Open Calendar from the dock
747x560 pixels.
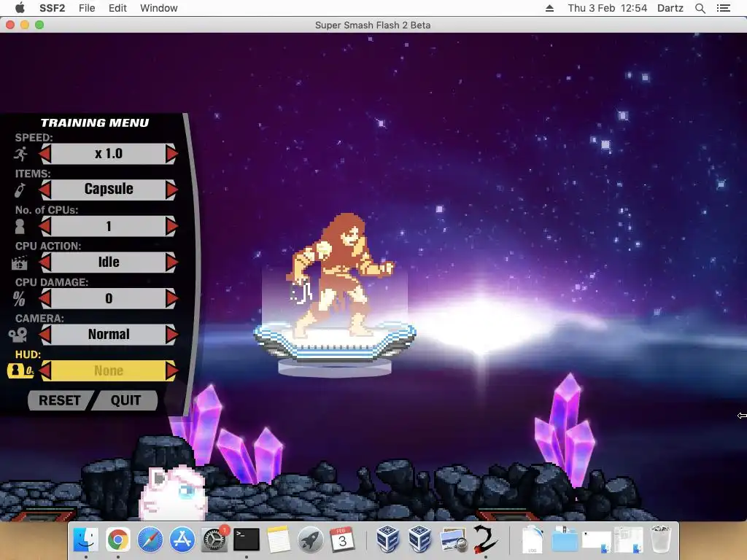(x=343, y=540)
